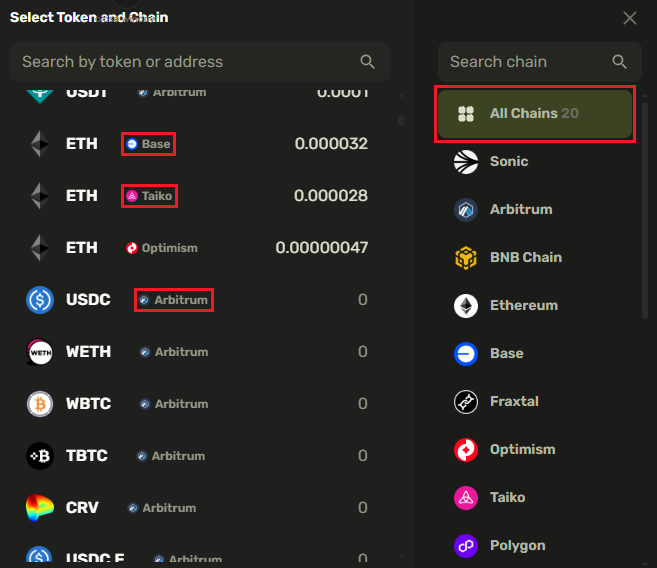Choose Optimism in the chain list
The width and height of the screenshot is (657, 568).
point(522,449)
